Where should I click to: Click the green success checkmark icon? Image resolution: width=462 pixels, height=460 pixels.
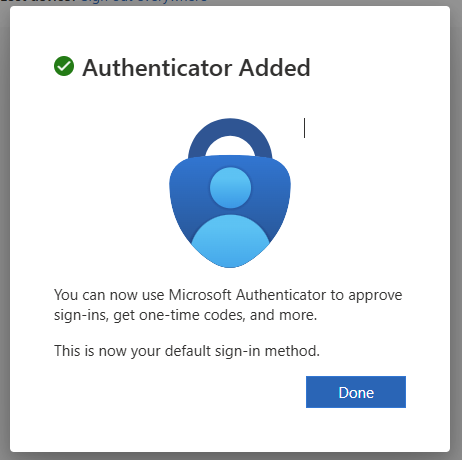64,66
